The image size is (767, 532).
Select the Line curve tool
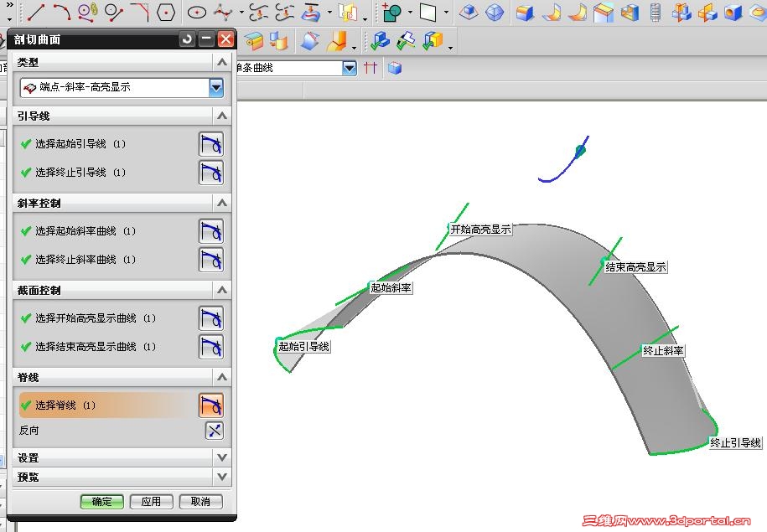pos(36,12)
